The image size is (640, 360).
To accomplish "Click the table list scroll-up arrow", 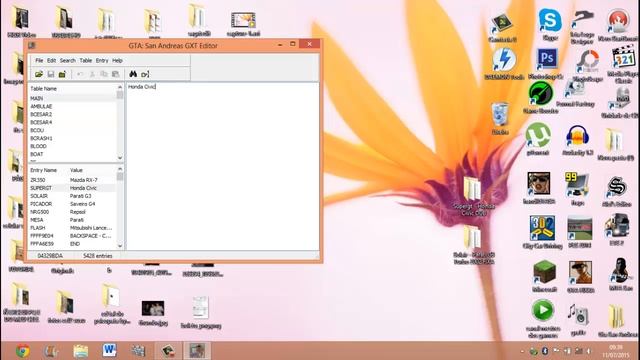I will (120, 87).
